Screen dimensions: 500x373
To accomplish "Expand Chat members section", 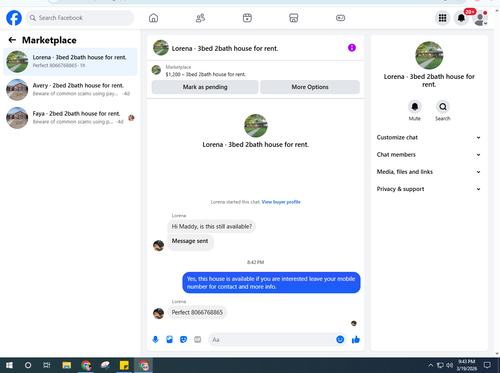I will pyautogui.click(x=429, y=155).
